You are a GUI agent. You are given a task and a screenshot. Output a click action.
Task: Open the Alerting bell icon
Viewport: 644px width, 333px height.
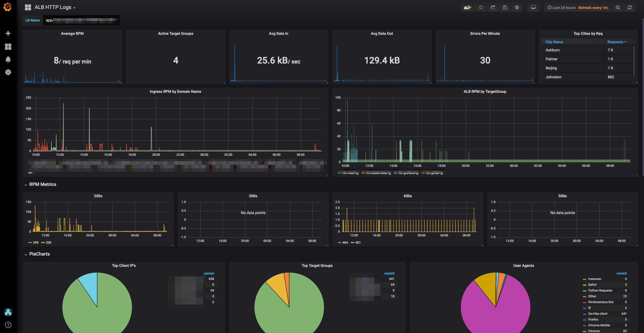(8, 59)
